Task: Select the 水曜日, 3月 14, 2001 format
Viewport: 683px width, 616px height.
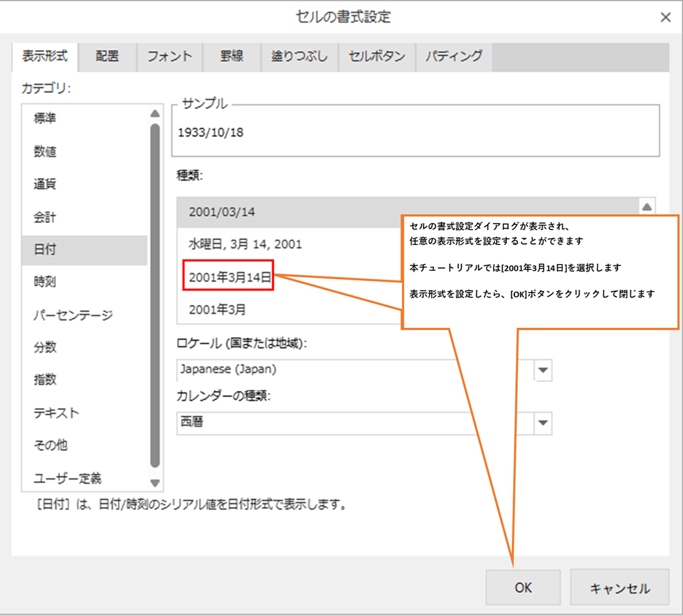Action: 245,244
